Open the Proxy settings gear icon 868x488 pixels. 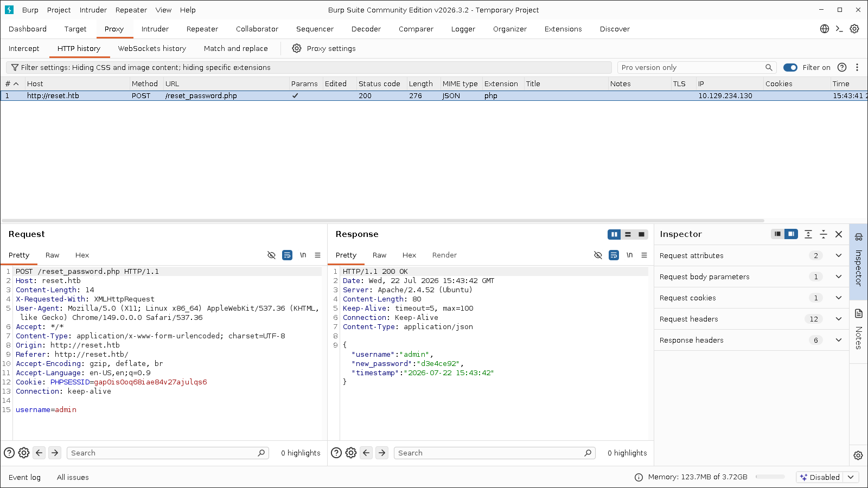pyautogui.click(x=297, y=48)
